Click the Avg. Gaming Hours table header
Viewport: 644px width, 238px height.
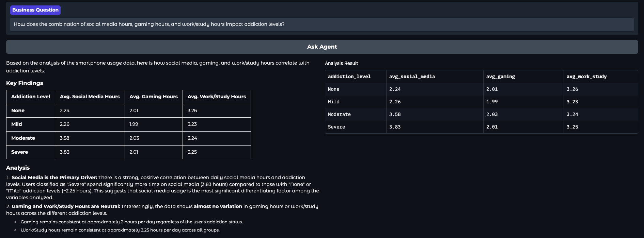(x=154, y=97)
